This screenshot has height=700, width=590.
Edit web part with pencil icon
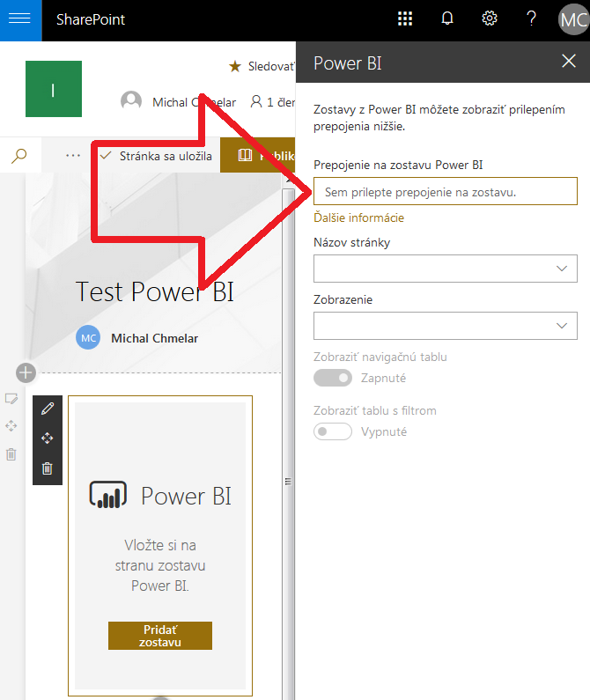pyautogui.click(x=48, y=408)
